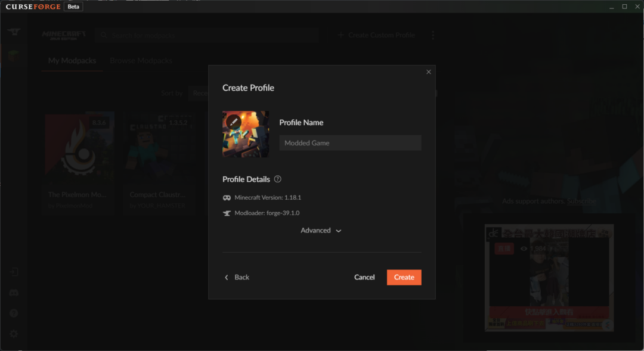This screenshot has width=644, height=351.
Task: Click the Minecraft Java Edition logo
Action: point(64,35)
